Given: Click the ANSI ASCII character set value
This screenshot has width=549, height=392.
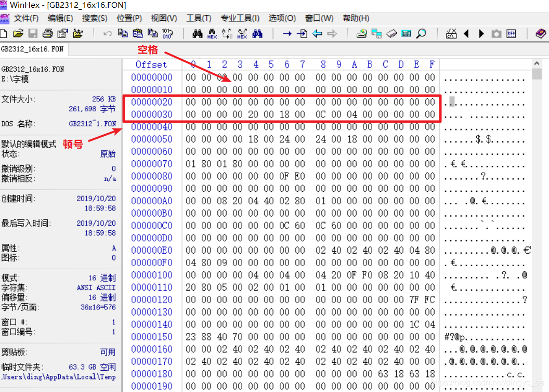Looking at the screenshot, I should (96, 288).
